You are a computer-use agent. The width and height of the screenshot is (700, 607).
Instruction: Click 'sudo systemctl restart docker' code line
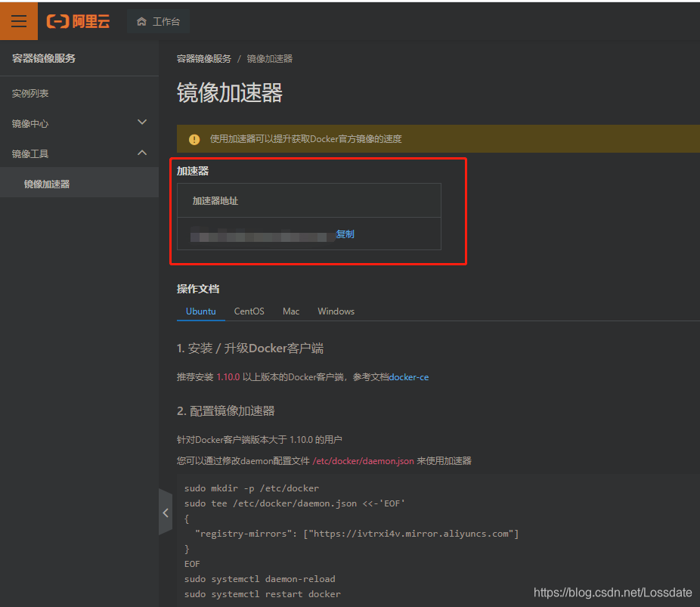(x=262, y=594)
